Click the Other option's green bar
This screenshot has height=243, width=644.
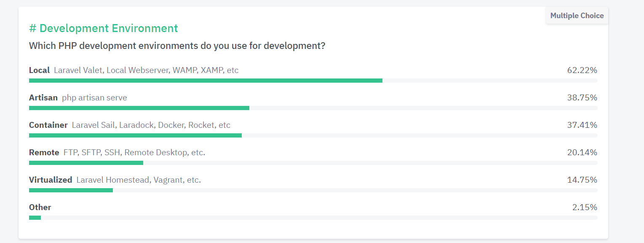pyautogui.click(x=35, y=217)
